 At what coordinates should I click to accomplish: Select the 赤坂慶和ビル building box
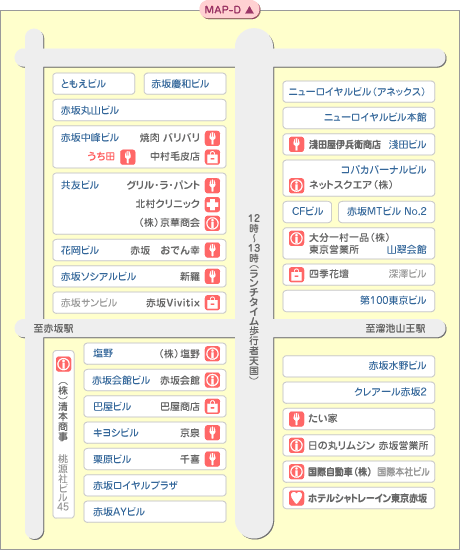click(x=185, y=84)
